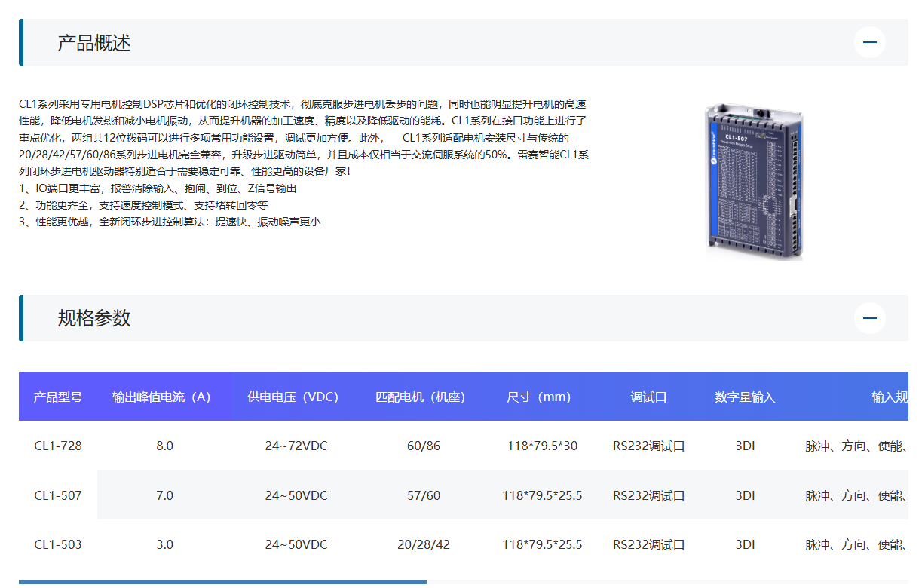Image resolution: width=922 pixels, height=588 pixels.
Task: Select the CL1-507 model row
Action: point(58,495)
